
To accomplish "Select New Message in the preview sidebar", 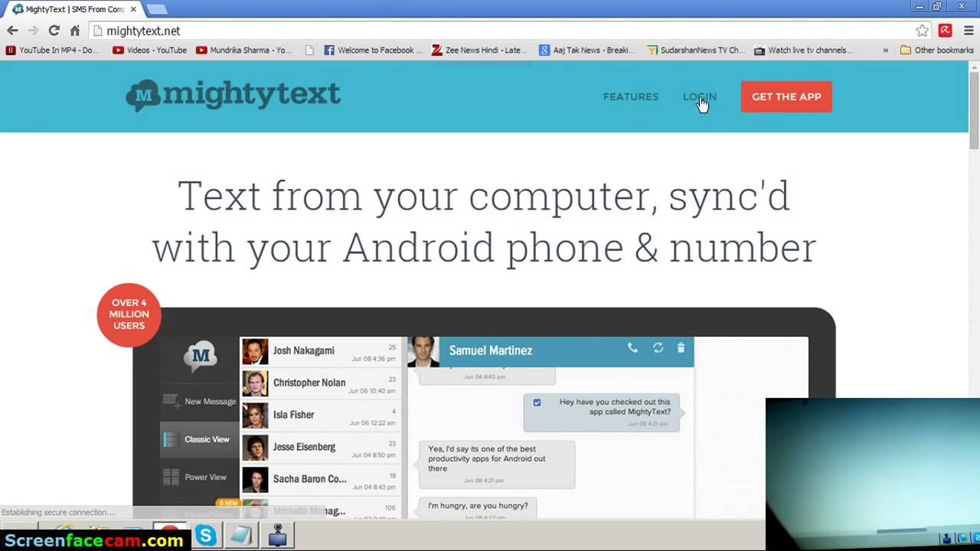I will [x=199, y=401].
